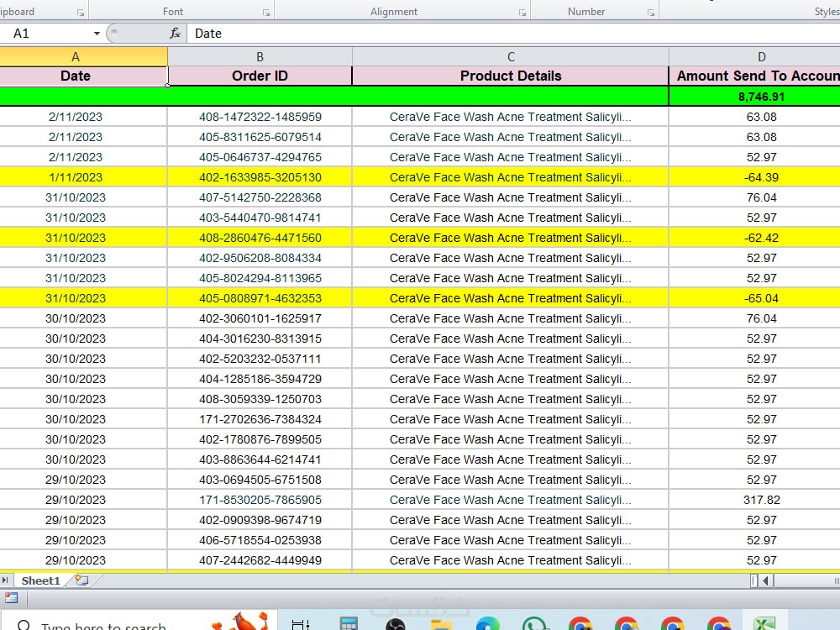
Task: Select column C header
Action: coord(511,57)
